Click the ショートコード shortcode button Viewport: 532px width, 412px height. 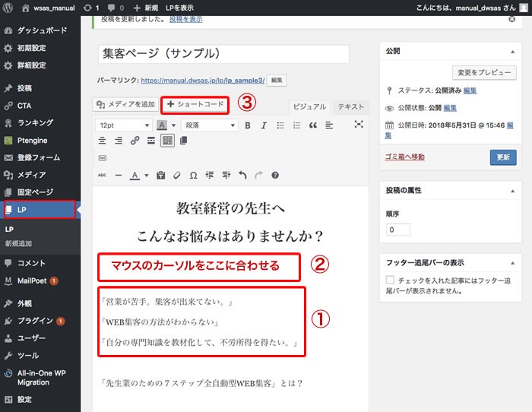[195, 104]
